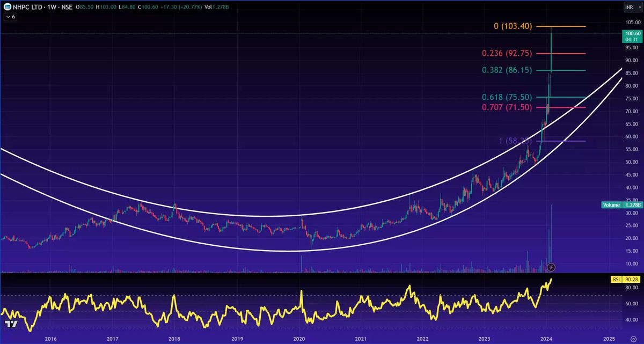Select the Fibonacci 0.707 (71.50) level label
This screenshot has height=344, width=644.
[507, 107]
